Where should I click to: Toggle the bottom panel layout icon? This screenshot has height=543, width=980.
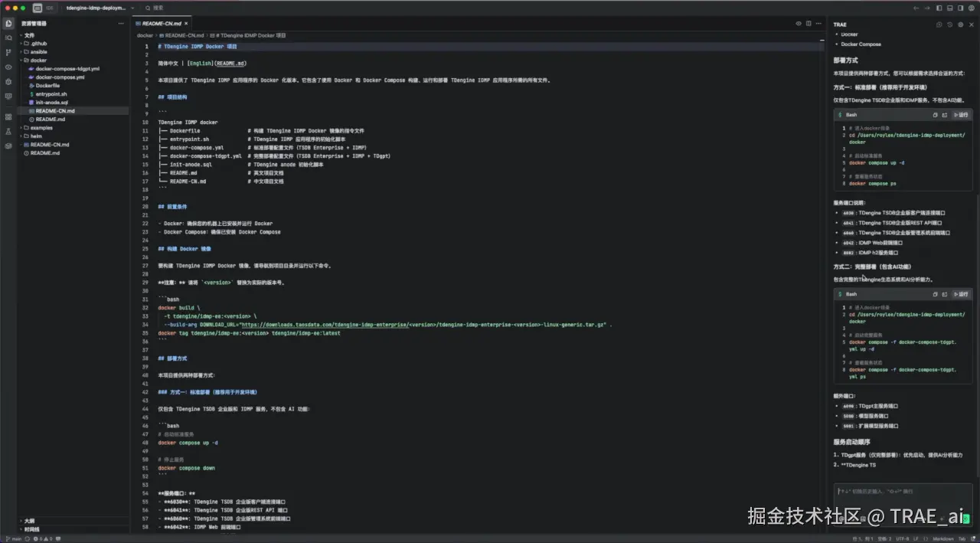(x=949, y=8)
